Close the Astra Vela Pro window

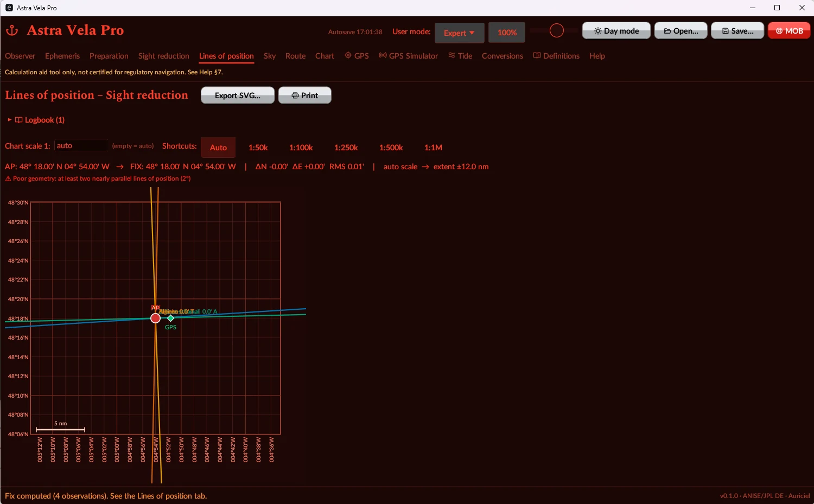click(802, 8)
